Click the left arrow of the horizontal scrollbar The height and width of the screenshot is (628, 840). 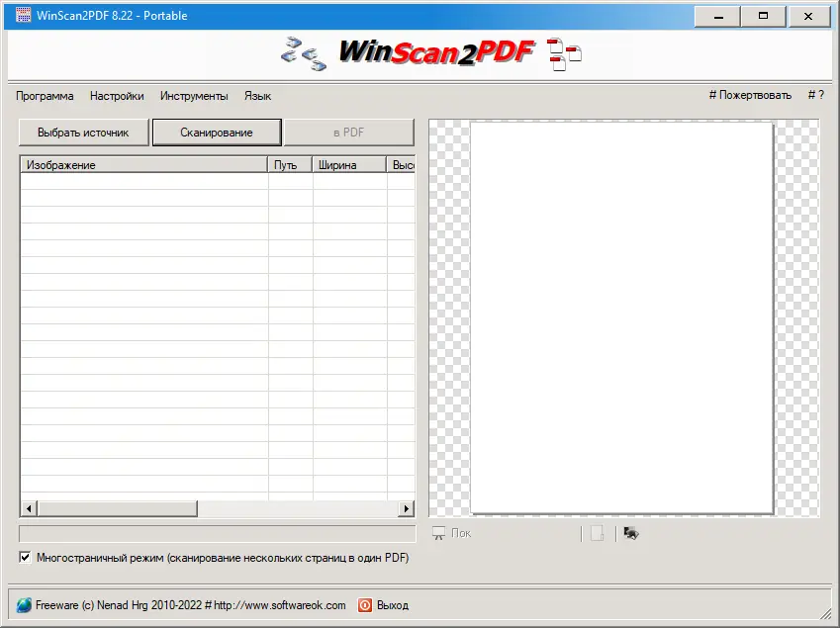click(29, 508)
